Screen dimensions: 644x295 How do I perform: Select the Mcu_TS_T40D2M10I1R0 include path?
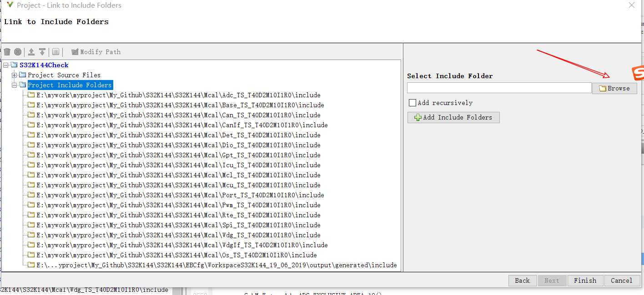tap(178, 185)
